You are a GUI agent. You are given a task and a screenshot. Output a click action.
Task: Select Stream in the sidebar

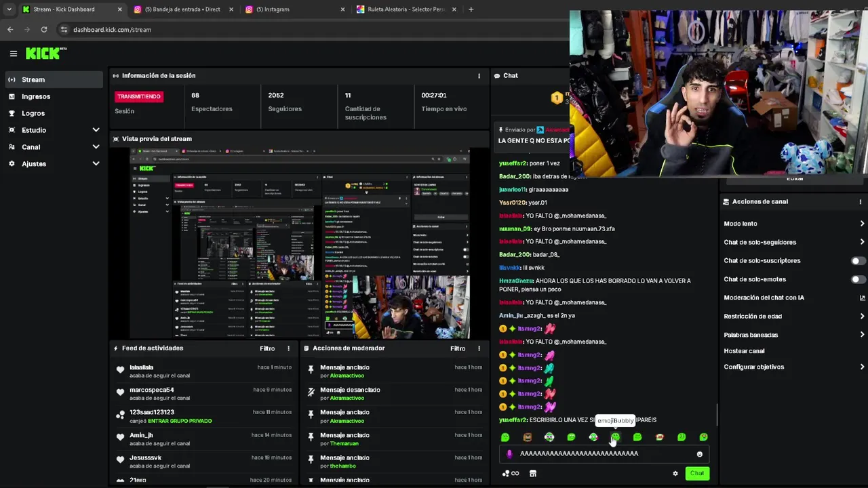click(x=54, y=80)
